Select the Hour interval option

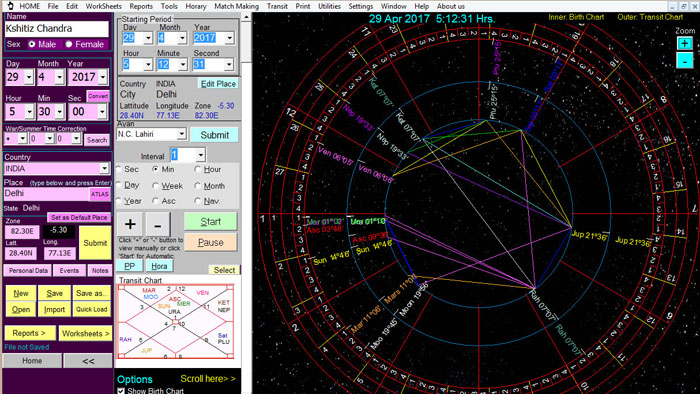click(197, 169)
